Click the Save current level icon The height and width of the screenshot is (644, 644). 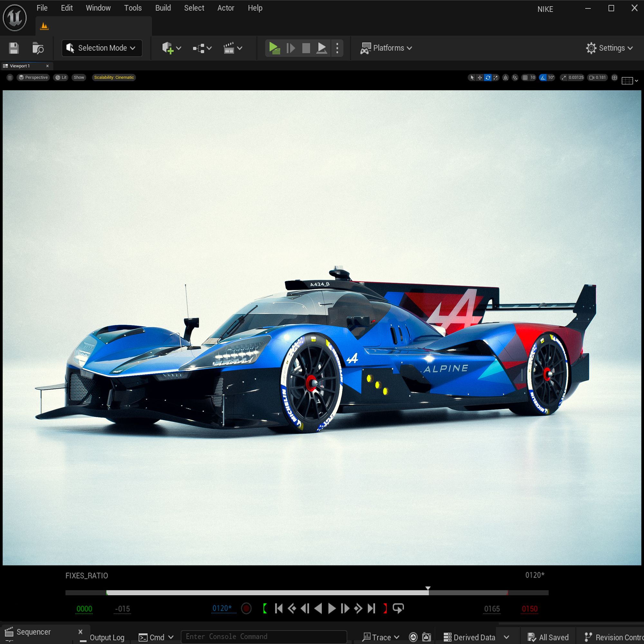(x=14, y=48)
